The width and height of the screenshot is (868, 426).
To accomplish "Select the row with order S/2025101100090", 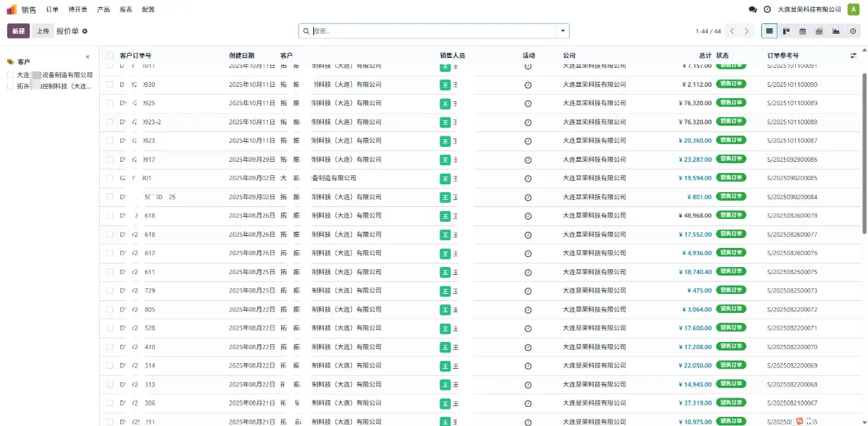I will tap(110, 84).
